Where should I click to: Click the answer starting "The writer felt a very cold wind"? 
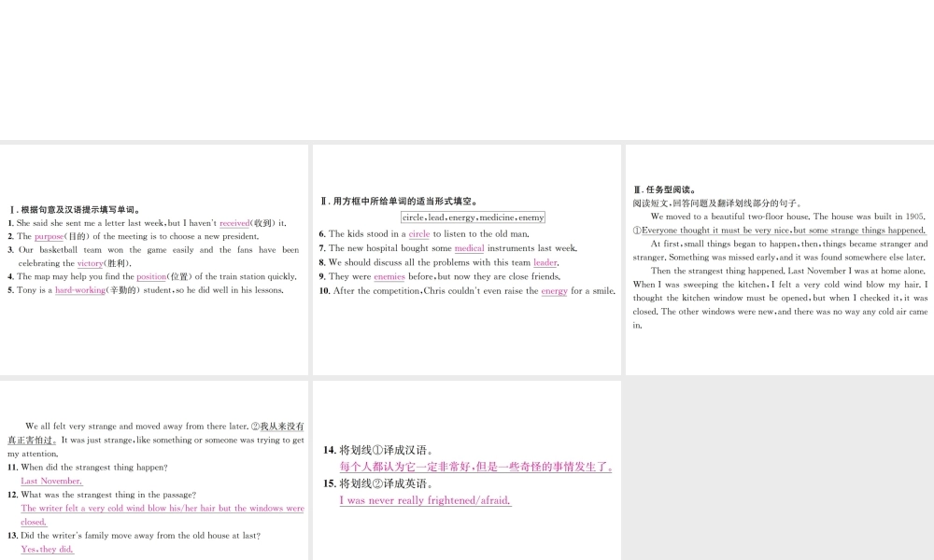[163, 515]
